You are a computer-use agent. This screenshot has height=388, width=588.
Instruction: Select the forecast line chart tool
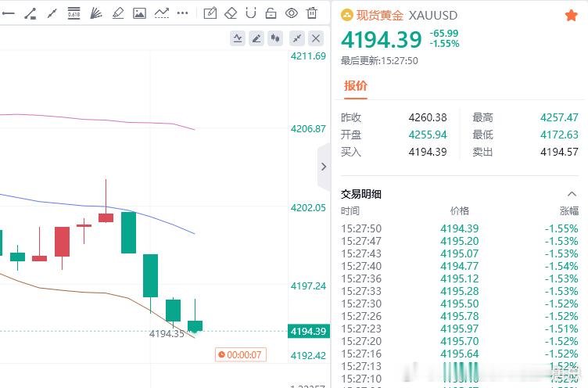point(162,13)
